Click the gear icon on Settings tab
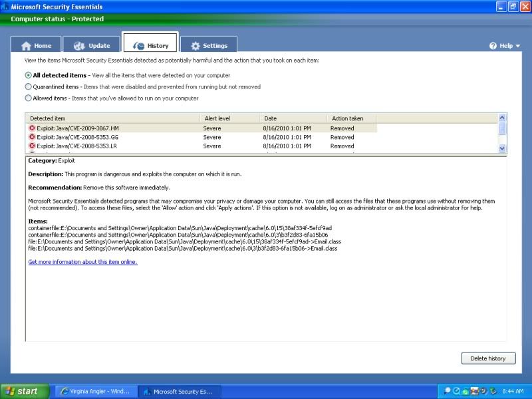This screenshot has width=532, height=399. [196, 46]
